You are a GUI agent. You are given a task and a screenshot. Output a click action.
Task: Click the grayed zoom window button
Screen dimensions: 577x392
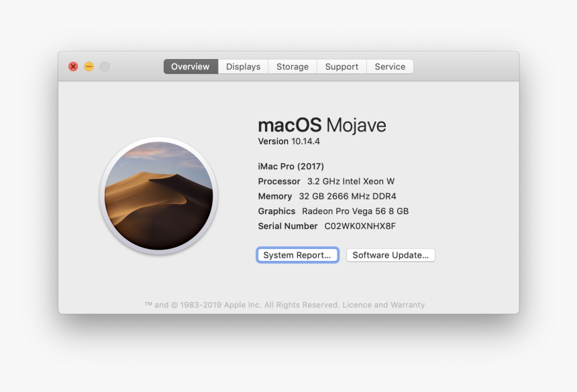pos(104,66)
